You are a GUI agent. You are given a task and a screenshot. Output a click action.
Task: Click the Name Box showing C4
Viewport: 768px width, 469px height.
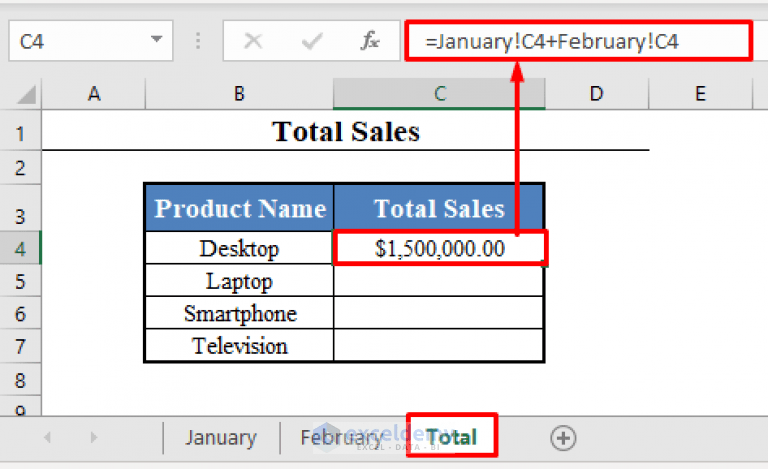pyautogui.click(x=91, y=41)
